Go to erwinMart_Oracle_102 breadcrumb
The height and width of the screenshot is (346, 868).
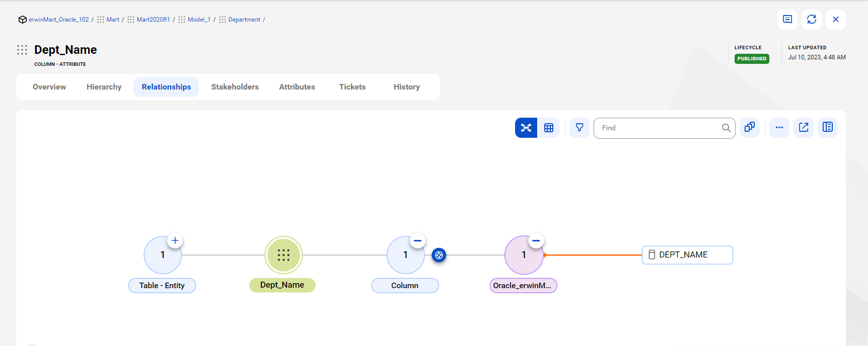59,20
